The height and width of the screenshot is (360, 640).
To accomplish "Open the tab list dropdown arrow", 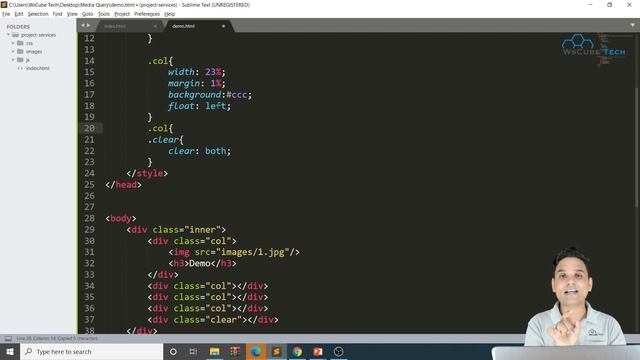I will tap(632, 25).
